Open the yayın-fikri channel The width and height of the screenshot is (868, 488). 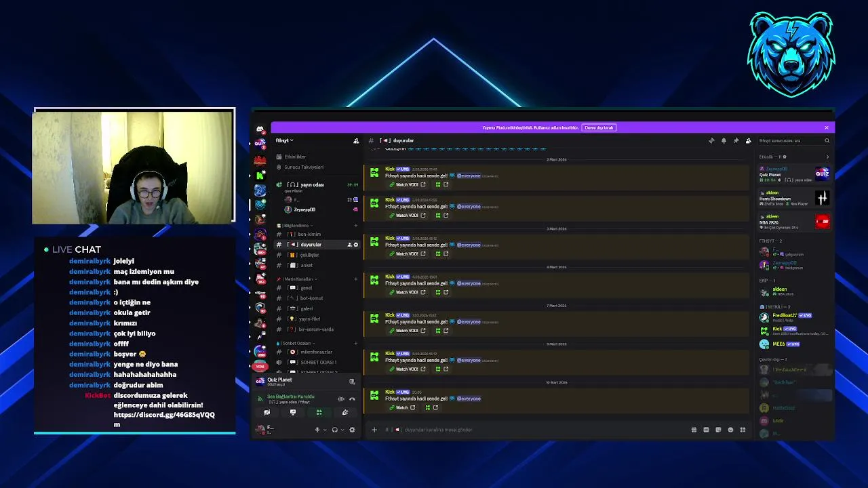[x=317, y=319]
